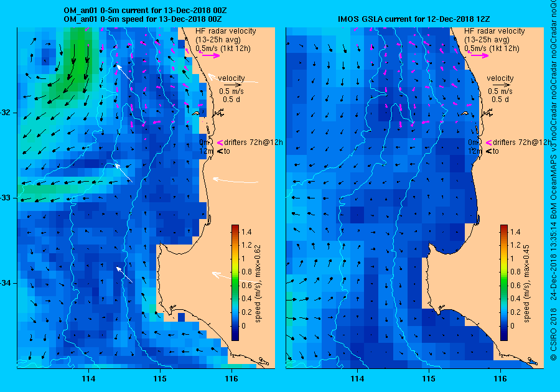Click '0.5 d' text in right map

coord(500,100)
